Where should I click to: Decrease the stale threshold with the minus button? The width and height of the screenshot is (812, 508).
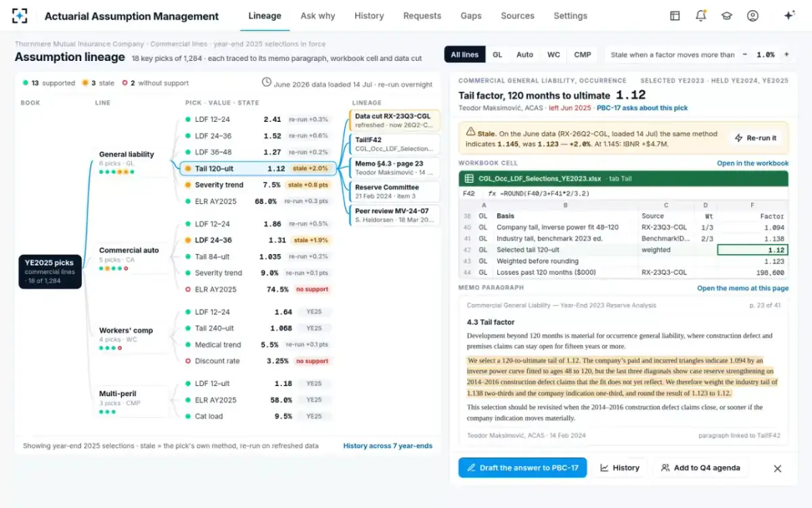coord(745,55)
